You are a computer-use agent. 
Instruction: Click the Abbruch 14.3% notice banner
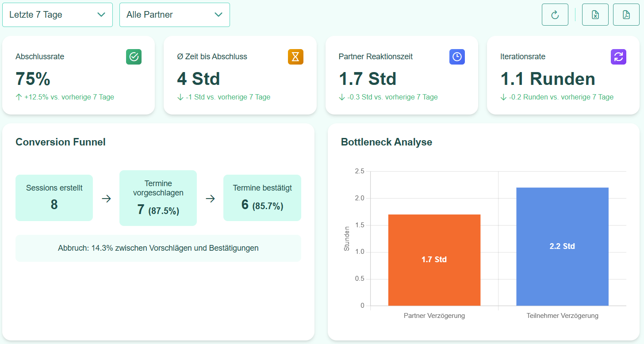[158, 248]
